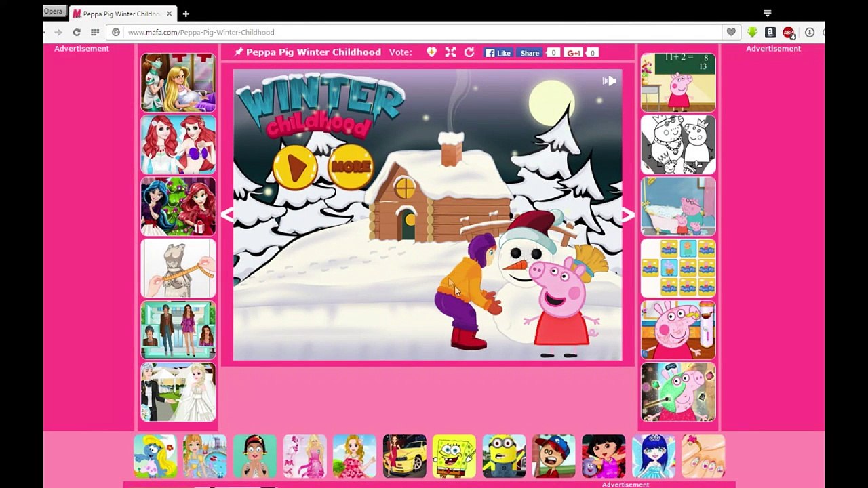Open the Barbie pink dress game icon
The height and width of the screenshot is (488, 868).
pos(304,456)
